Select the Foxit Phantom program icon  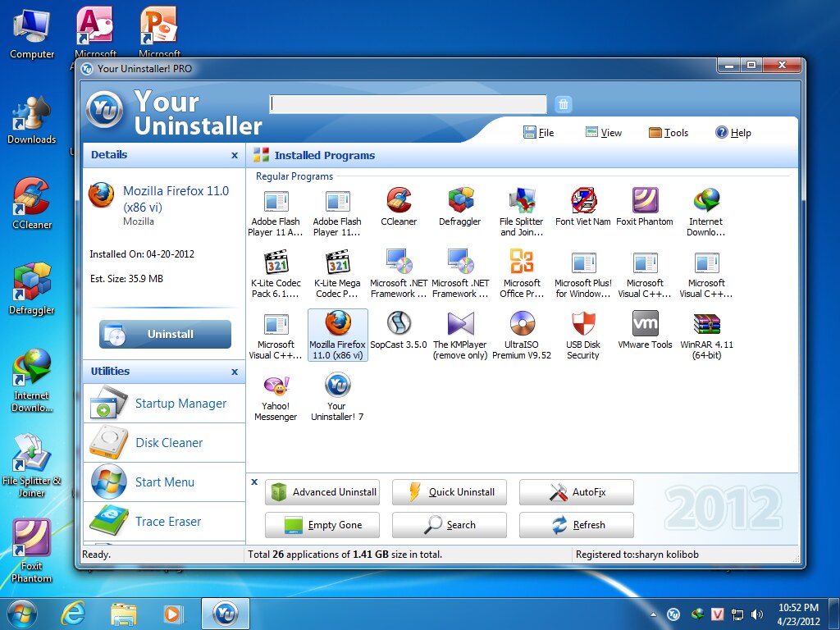pos(645,201)
